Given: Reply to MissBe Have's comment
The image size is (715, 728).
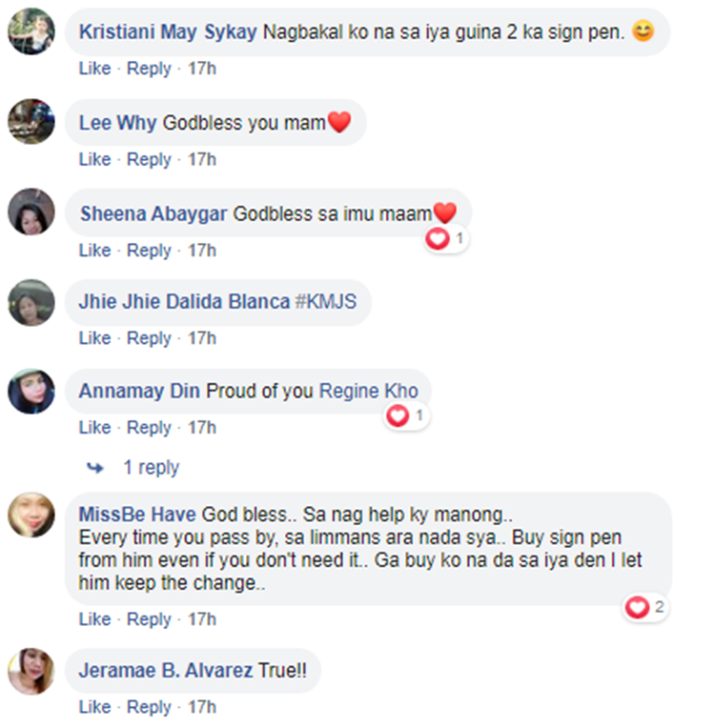Looking at the screenshot, I should click(x=149, y=619).
